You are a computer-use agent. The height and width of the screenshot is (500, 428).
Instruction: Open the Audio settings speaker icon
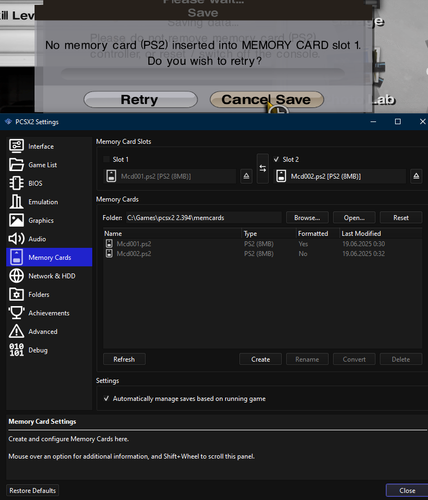pyautogui.click(x=16, y=239)
